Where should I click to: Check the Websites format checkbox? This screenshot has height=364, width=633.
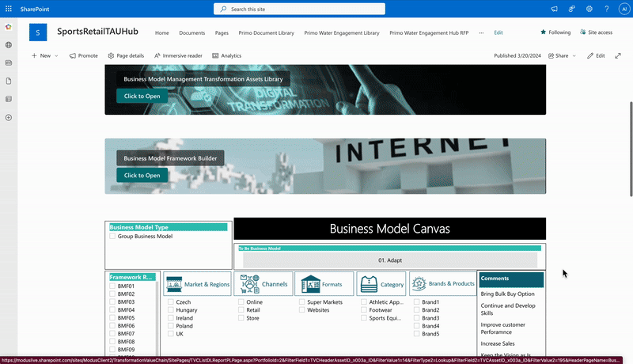coord(302,310)
